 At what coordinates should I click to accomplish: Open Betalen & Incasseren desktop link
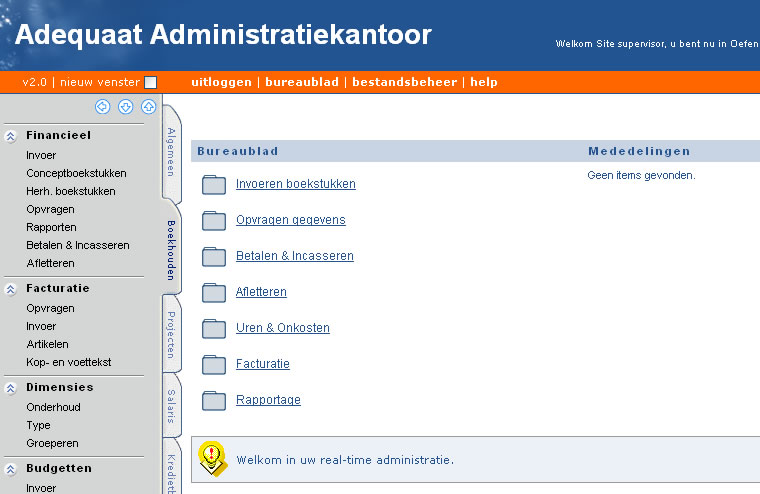tap(295, 255)
